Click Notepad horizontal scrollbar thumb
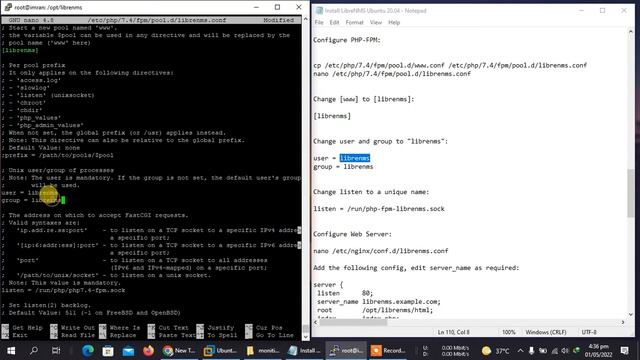Image resolution: width=640 pixels, height=360 pixels. [x=353, y=322]
